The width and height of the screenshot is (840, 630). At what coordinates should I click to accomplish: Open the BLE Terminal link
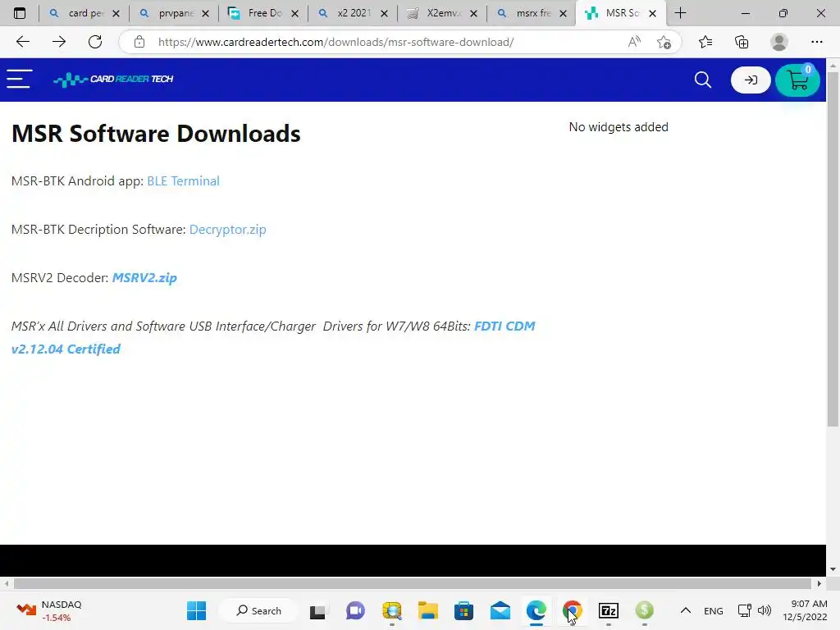183,181
